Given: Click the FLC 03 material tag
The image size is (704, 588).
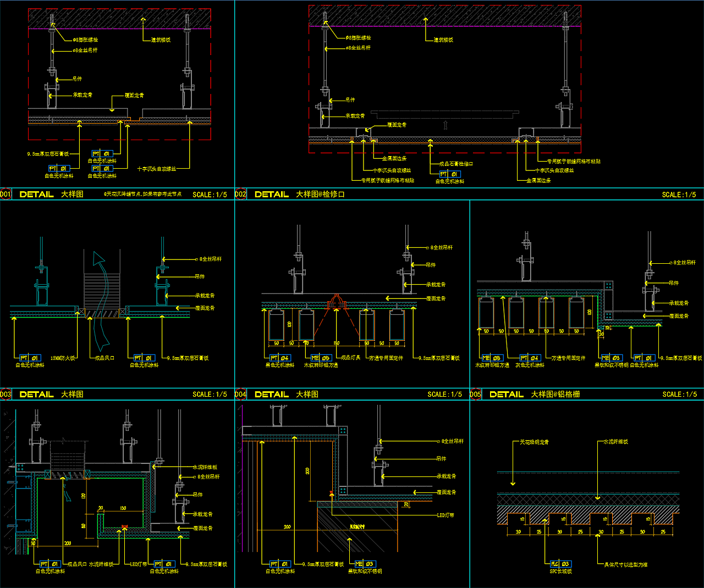Looking at the screenshot, I should point(560,564).
